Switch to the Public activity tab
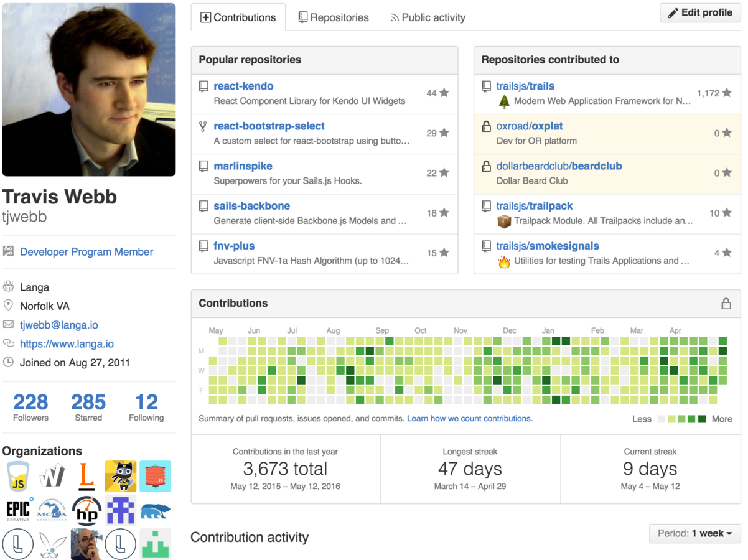Image resolution: width=748 pixels, height=560 pixels. click(x=428, y=17)
